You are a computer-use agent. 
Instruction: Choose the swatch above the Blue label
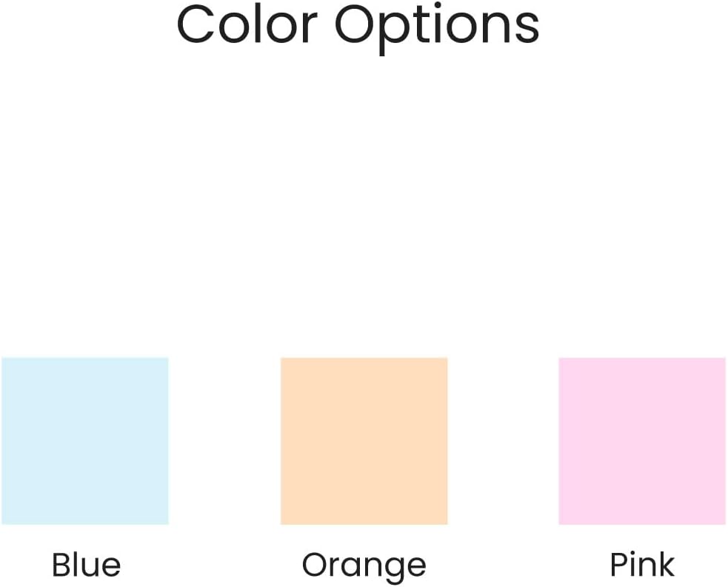coord(85,440)
